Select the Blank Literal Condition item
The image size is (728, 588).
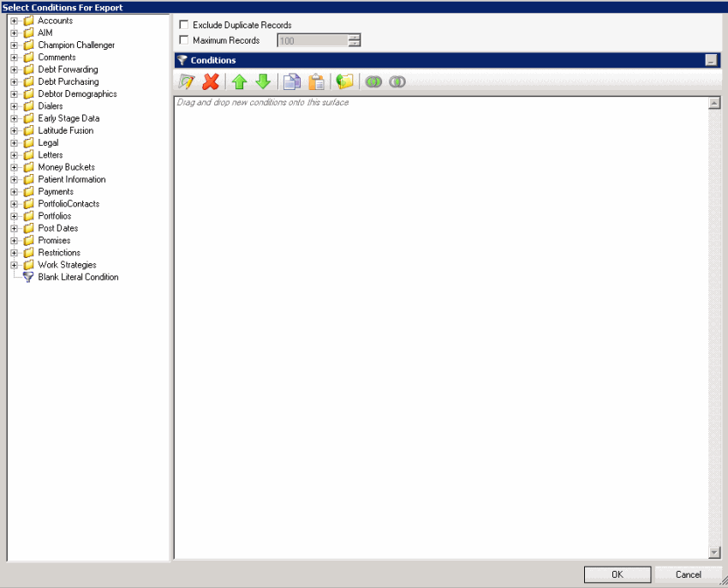78,277
